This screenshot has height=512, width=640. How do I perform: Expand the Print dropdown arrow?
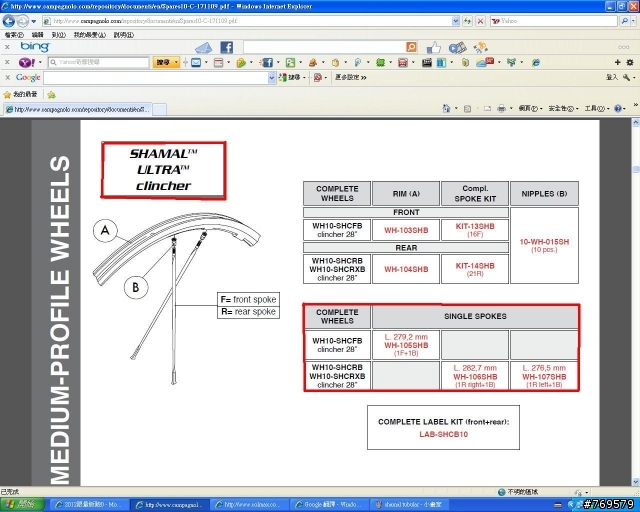(x=511, y=109)
